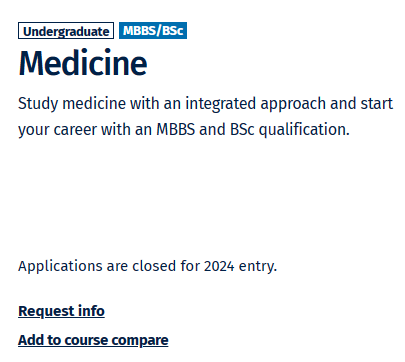Click the word 'Applications' in the notice
This screenshot has height=362, width=405.
[60, 267]
